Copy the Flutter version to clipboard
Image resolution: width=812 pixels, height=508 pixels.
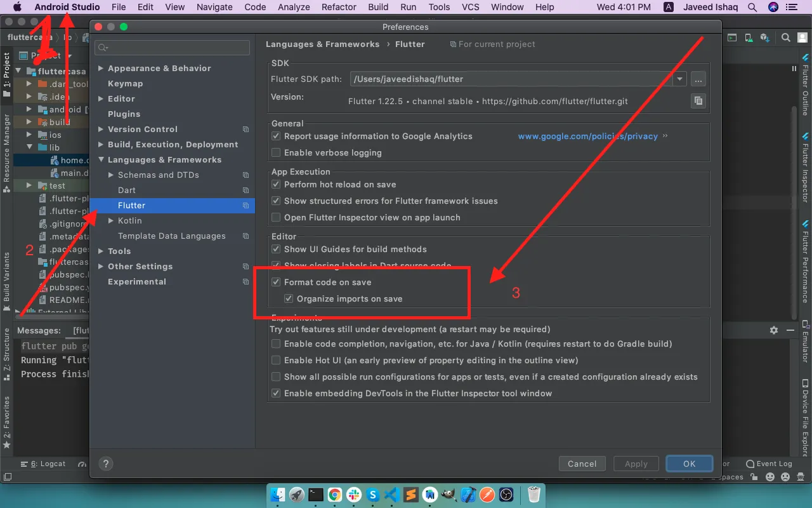click(x=698, y=101)
